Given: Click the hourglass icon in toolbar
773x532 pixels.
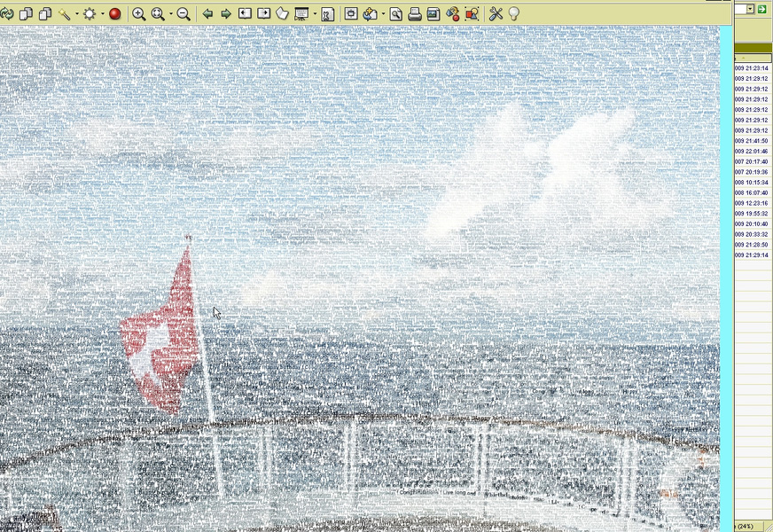Looking at the screenshot, I should point(327,13).
